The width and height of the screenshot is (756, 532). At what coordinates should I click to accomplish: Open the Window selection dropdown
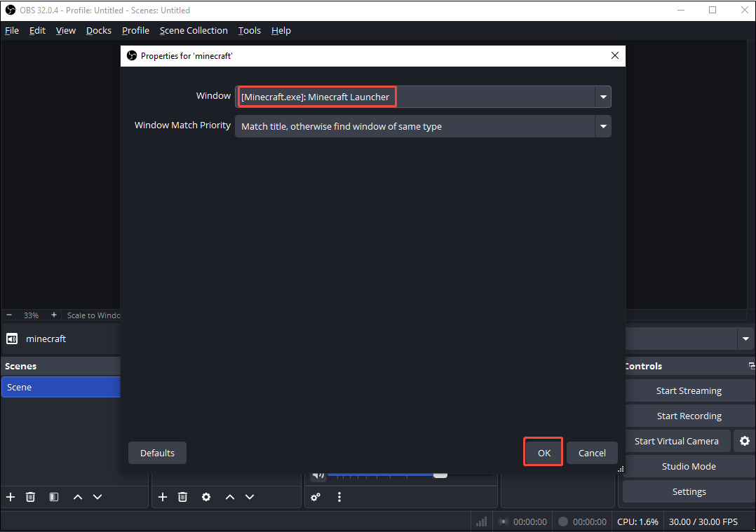coord(603,97)
